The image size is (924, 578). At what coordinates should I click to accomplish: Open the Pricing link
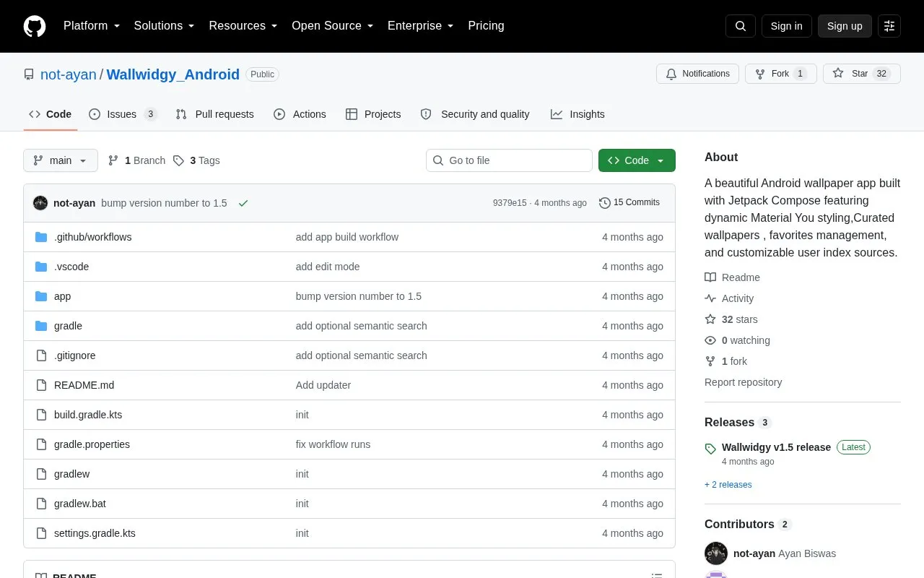point(486,26)
